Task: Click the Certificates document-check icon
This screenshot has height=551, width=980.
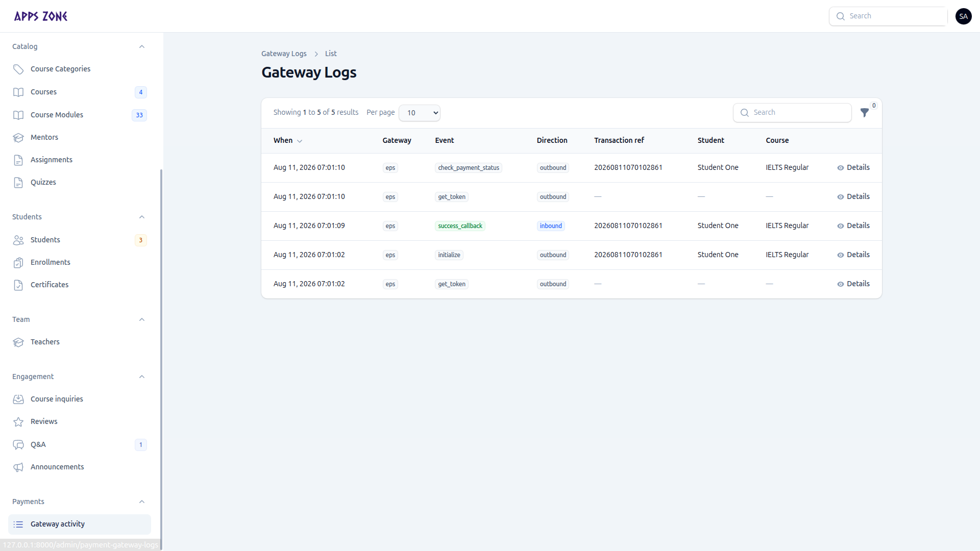Action: (18, 285)
